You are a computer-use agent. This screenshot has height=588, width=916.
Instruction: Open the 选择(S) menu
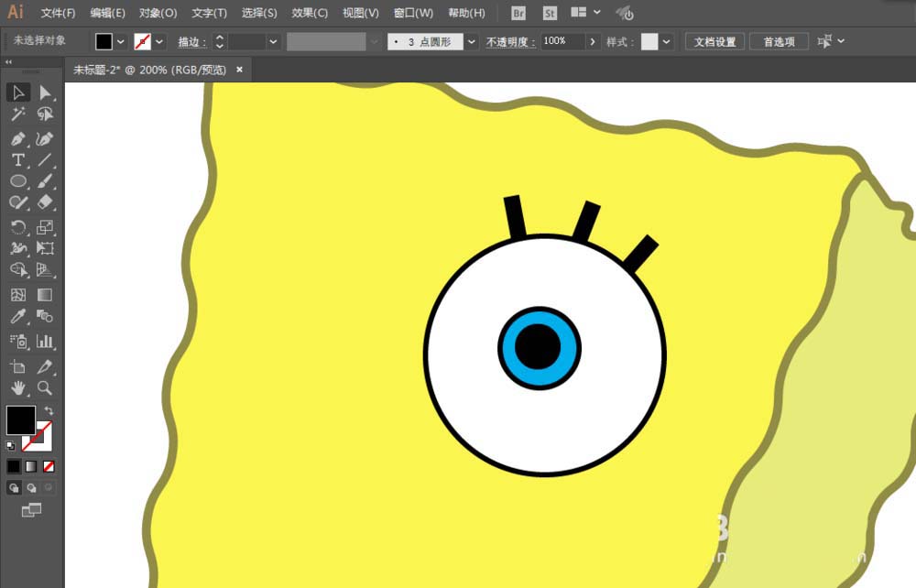pos(259,13)
